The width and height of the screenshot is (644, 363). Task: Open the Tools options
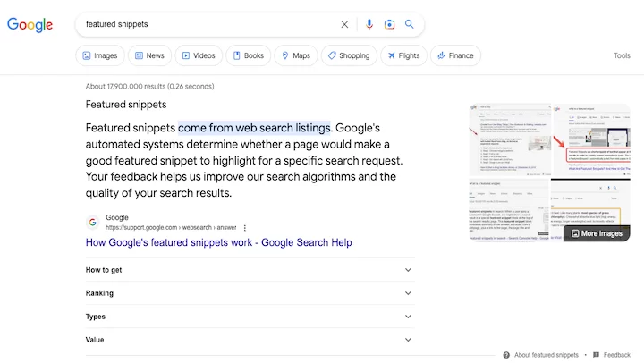point(622,55)
